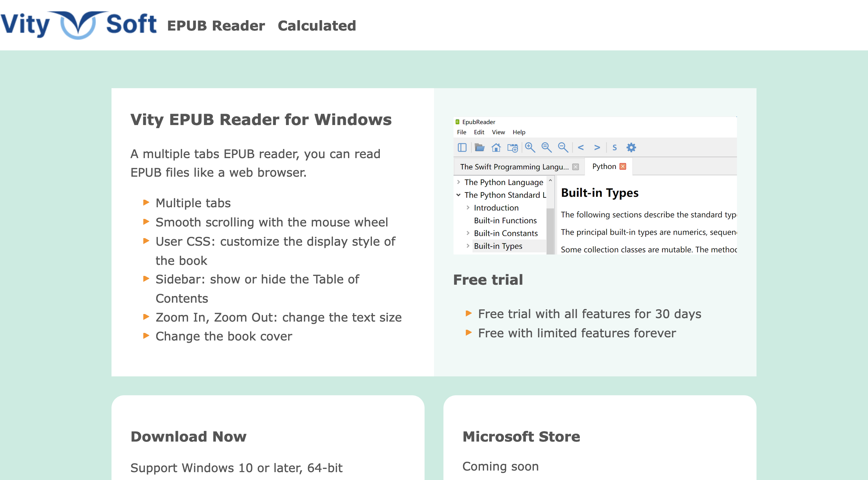Click 'Some collection classes are mutable' paragraph
This screenshot has height=480, width=868.
[649, 250]
